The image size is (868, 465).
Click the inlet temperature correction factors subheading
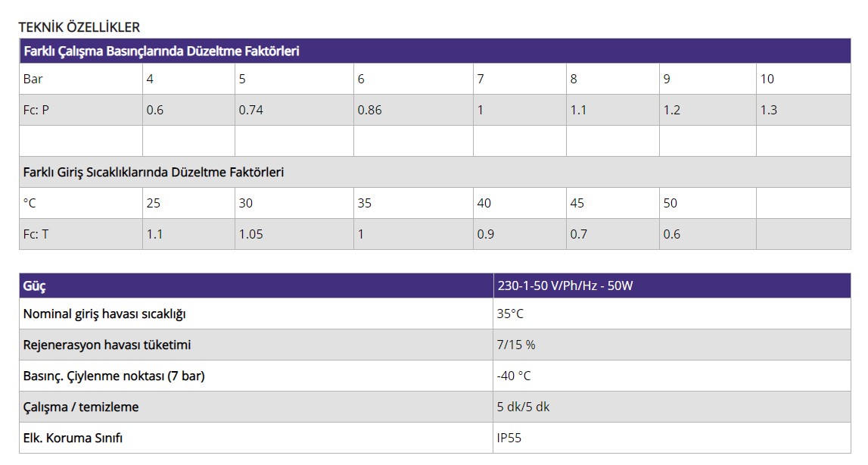click(x=154, y=172)
